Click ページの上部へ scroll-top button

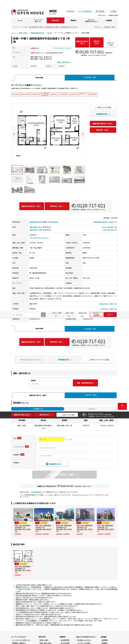point(122,406)
